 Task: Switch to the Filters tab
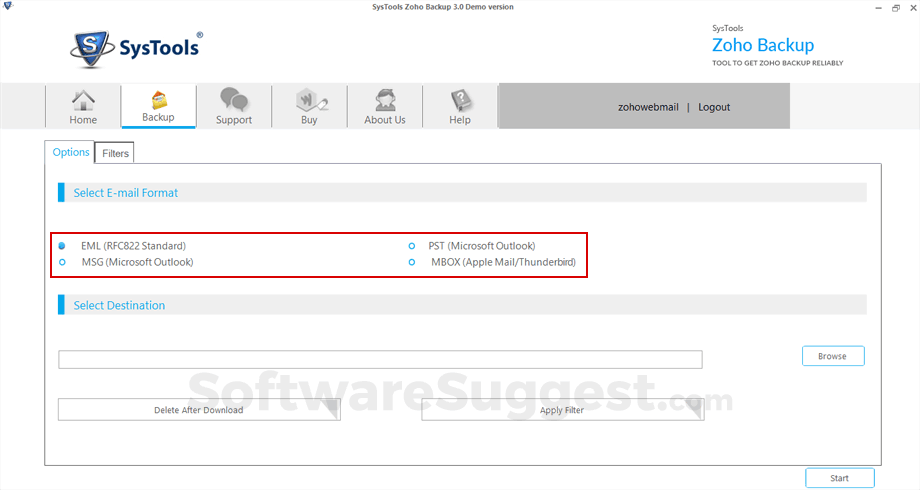[x=115, y=153]
